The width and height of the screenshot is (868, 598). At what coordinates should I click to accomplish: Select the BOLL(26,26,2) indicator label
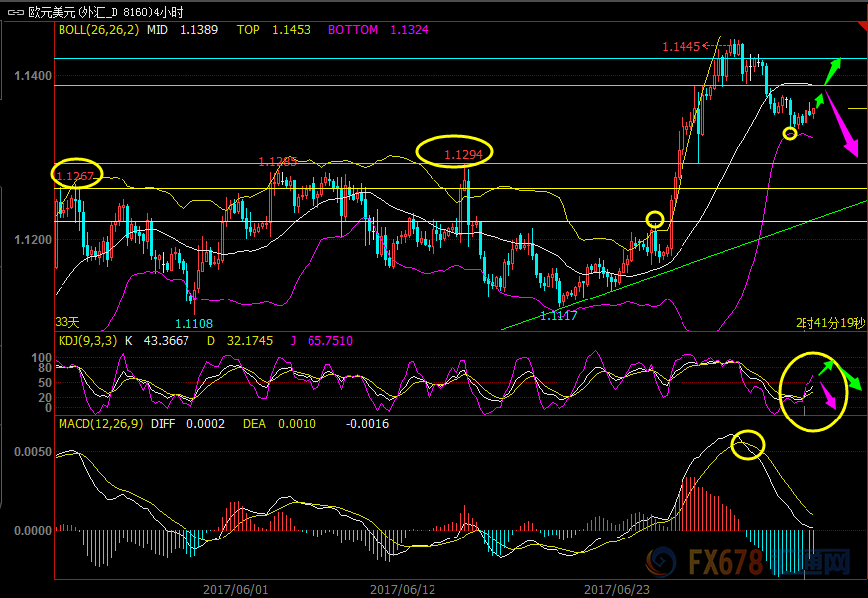point(99,30)
